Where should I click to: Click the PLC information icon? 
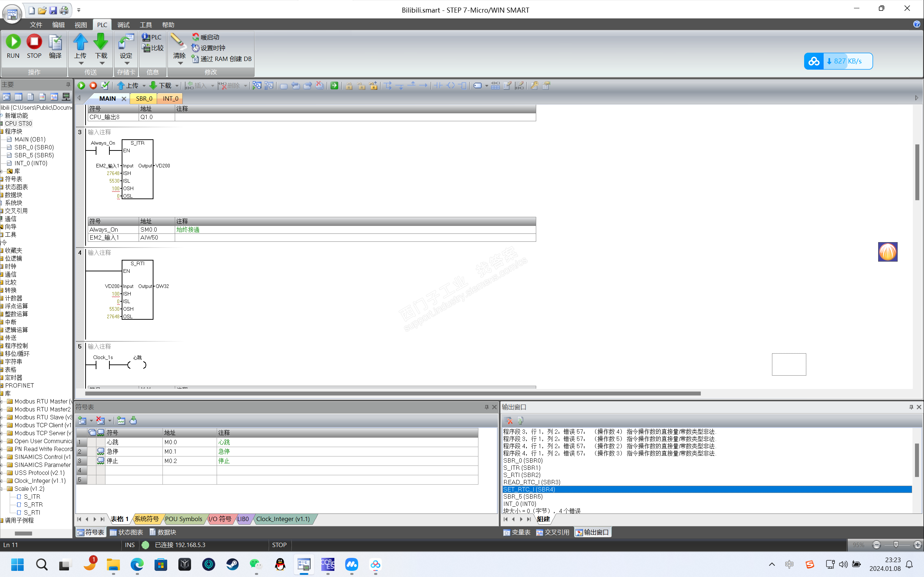[146, 37]
